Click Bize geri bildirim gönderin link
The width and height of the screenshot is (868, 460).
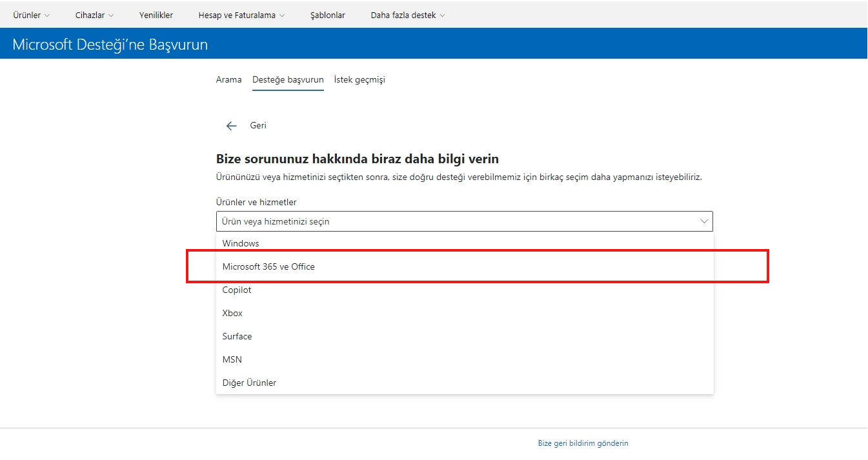583,443
